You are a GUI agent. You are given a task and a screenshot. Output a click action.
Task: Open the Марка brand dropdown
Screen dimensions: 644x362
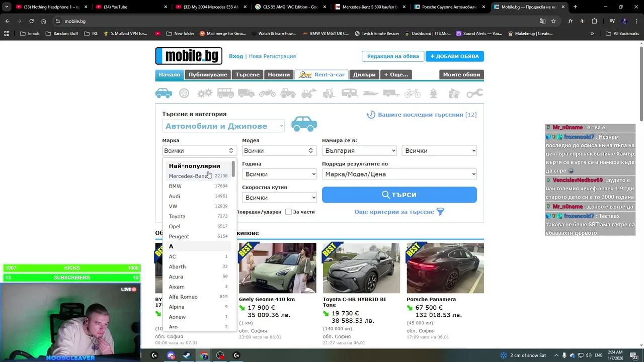[x=199, y=150]
